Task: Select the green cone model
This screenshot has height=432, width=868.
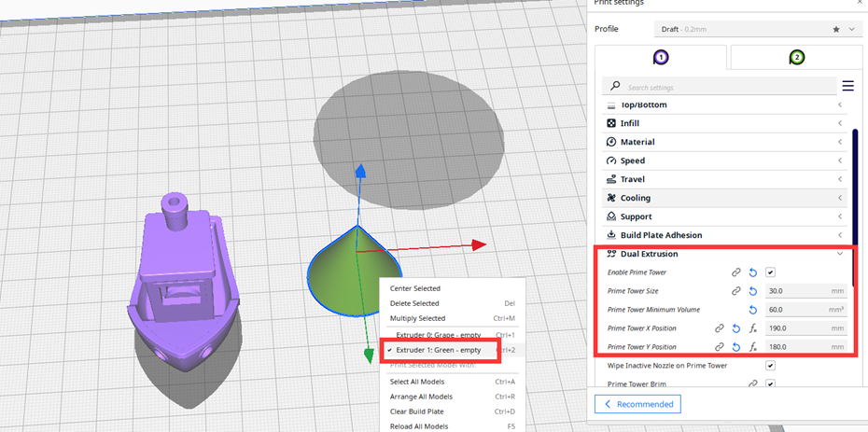Action: tap(355, 269)
